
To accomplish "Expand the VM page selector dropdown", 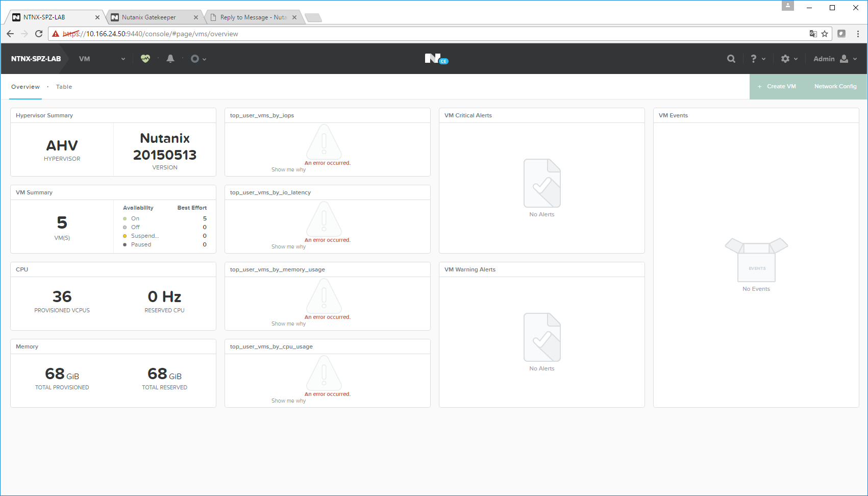I will 102,59.
